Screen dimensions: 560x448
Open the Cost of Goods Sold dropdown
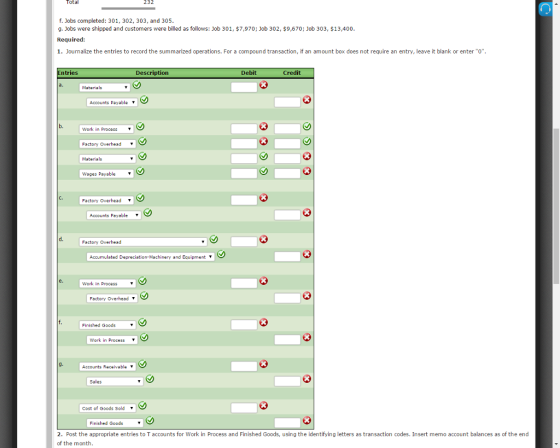coord(107,408)
